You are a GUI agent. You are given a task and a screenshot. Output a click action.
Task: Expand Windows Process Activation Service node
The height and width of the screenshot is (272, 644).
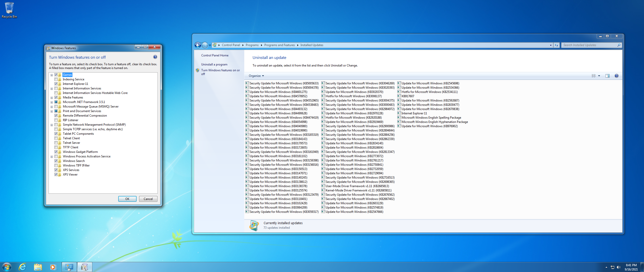pyautogui.click(x=52, y=157)
